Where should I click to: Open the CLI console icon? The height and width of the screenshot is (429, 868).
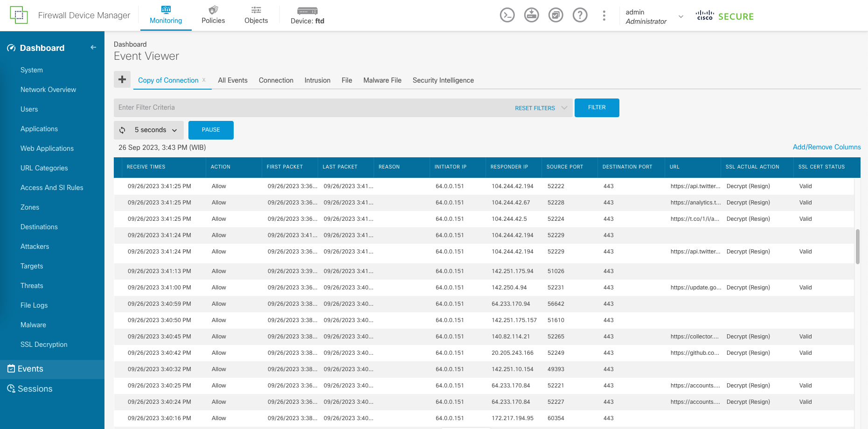click(x=507, y=15)
